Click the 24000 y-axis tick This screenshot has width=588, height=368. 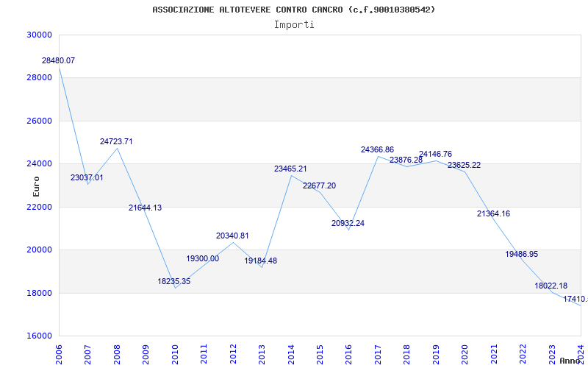[x=39, y=163]
